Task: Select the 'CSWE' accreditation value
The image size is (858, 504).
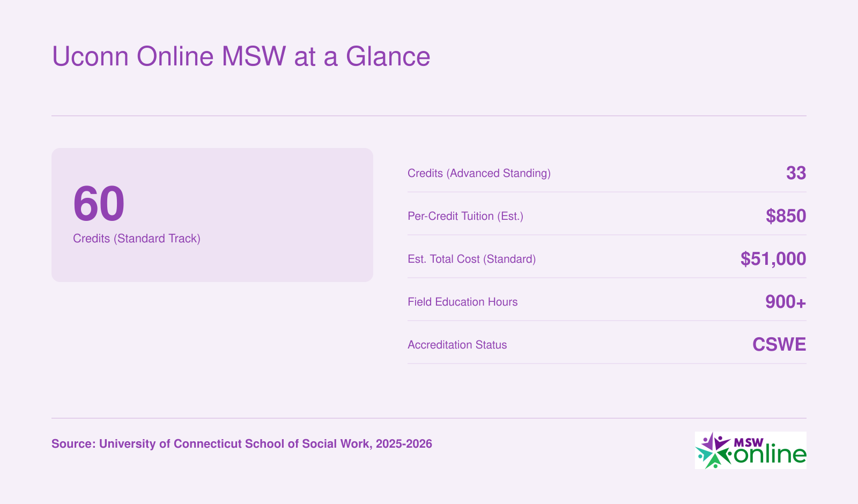Action: click(779, 344)
